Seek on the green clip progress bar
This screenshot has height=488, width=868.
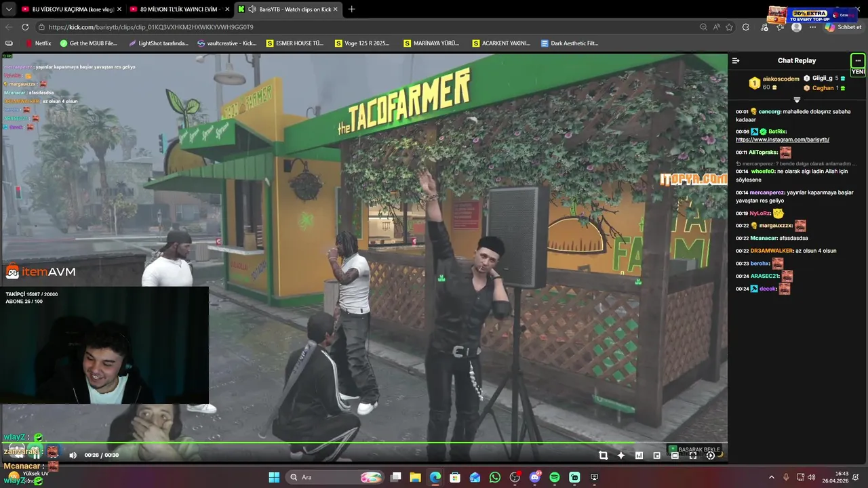click(x=364, y=443)
